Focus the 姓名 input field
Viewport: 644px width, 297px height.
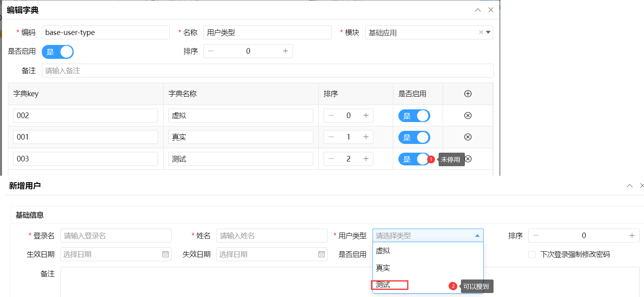272,236
